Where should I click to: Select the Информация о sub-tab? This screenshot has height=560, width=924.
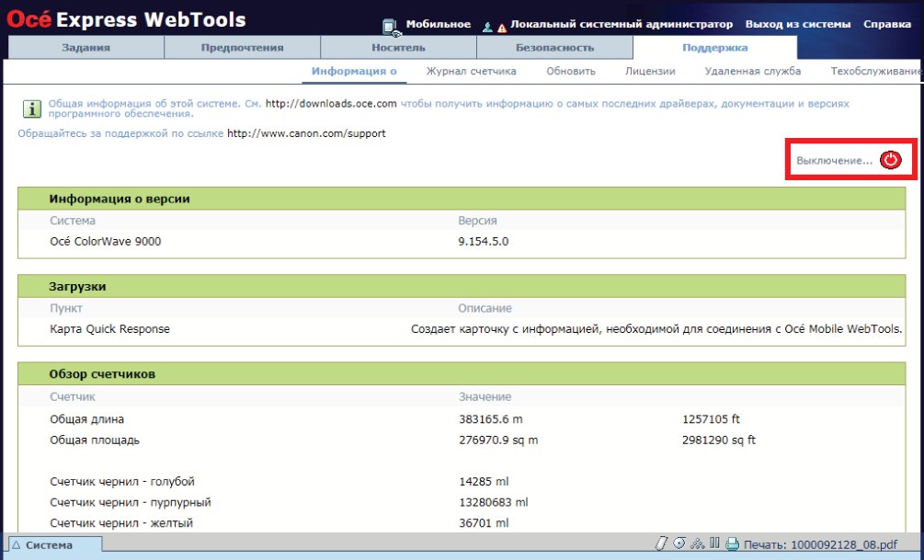[354, 72]
